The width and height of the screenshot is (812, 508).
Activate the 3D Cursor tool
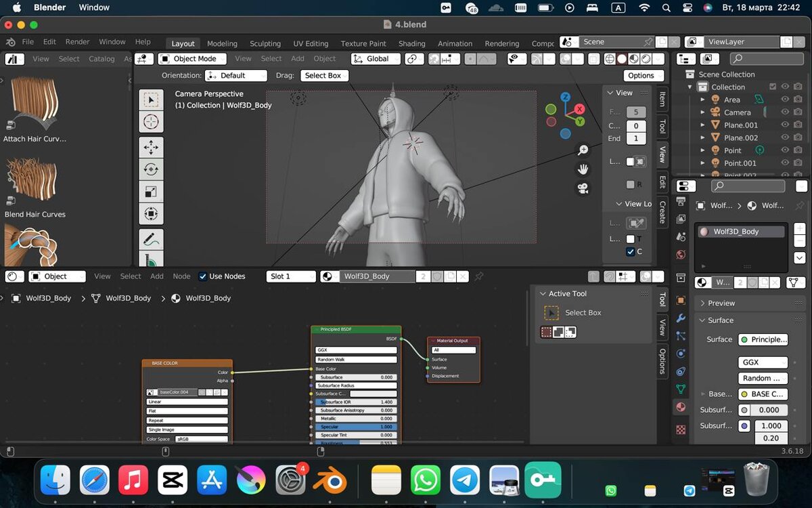[151, 123]
